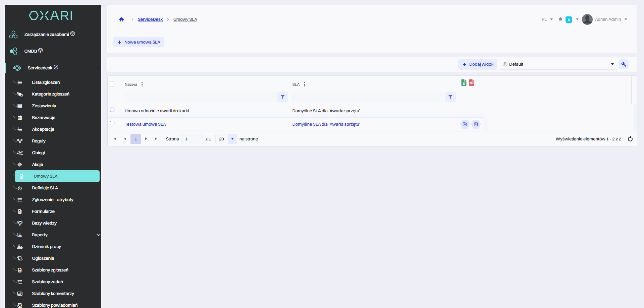Click Nowa umowa SLA button
This screenshot has width=644, height=308.
point(139,42)
